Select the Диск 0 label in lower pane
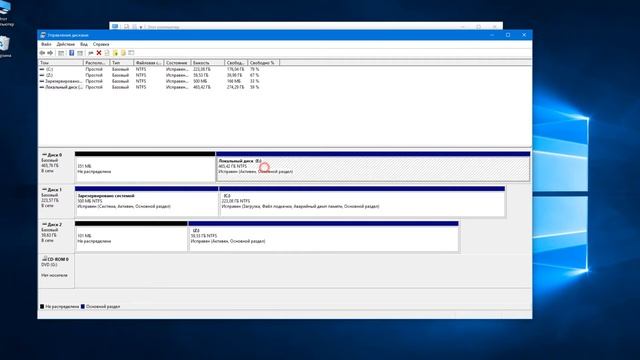Viewport: 640px width, 360px height. click(x=54, y=155)
